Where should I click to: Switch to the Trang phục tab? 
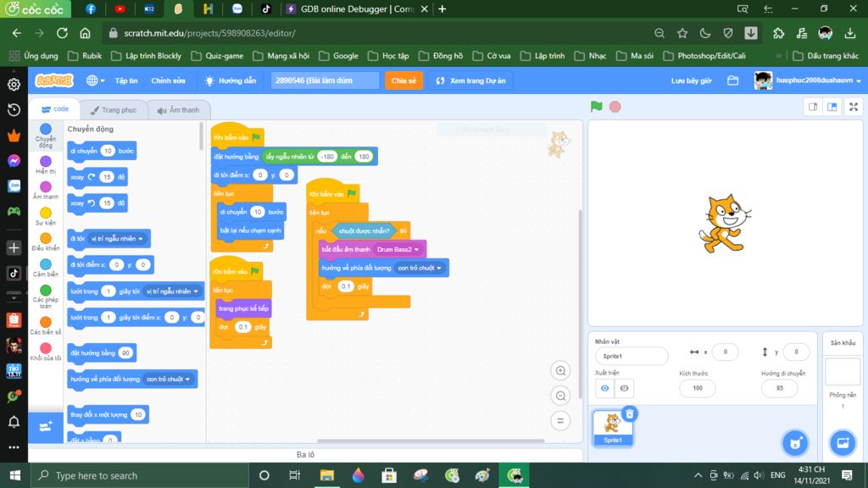(x=113, y=110)
